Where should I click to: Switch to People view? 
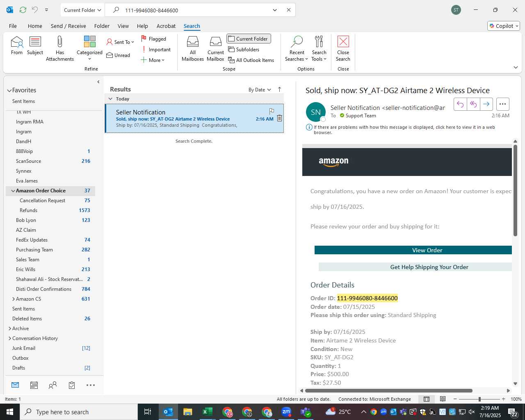click(x=52, y=385)
